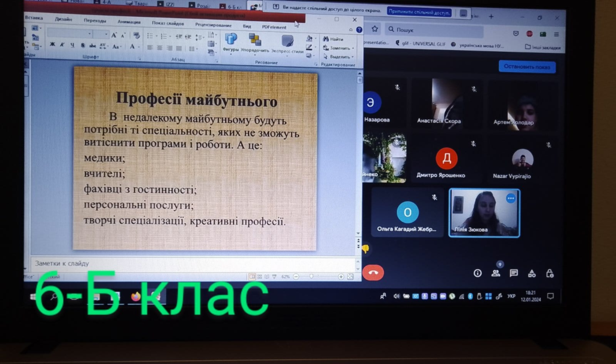Open Інші закладки bookmarks folder
This screenshot has width=616, height=364.
coord(543,47)
